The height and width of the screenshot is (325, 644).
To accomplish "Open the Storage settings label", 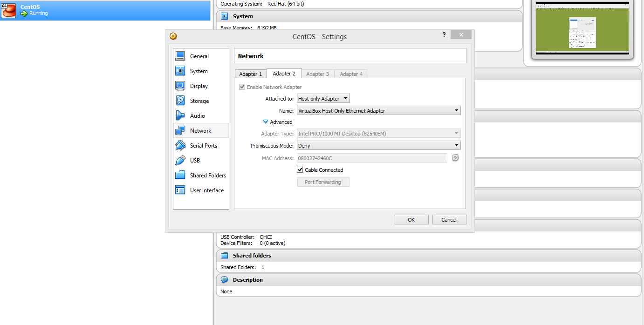I will 199,101.
